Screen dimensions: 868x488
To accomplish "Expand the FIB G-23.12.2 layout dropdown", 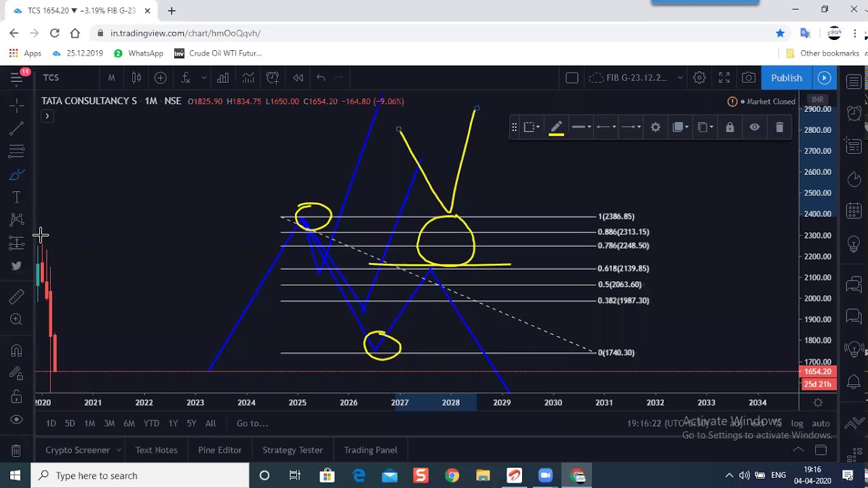I will point(680,78).
